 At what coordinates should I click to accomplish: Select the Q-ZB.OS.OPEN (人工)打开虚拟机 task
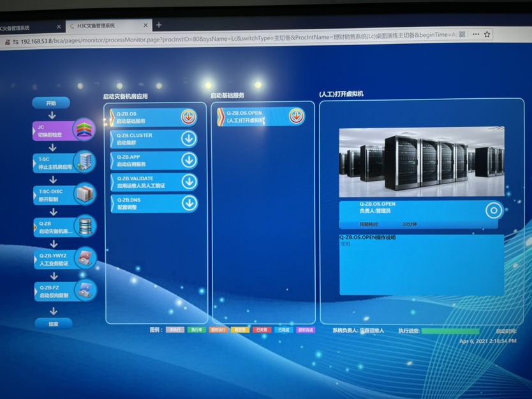click(x=262, y=117)
